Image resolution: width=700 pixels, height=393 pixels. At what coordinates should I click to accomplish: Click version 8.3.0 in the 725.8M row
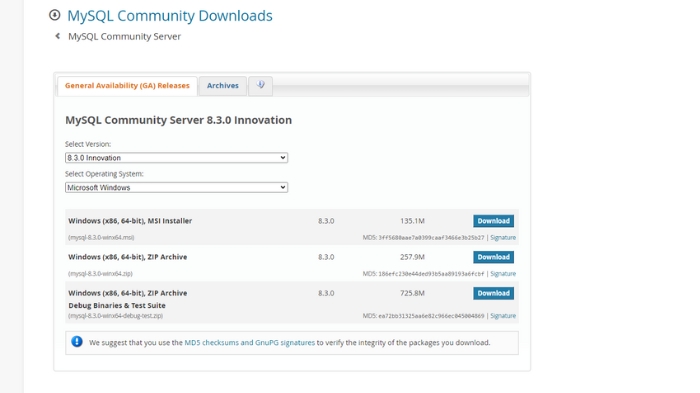pos(326,293)
